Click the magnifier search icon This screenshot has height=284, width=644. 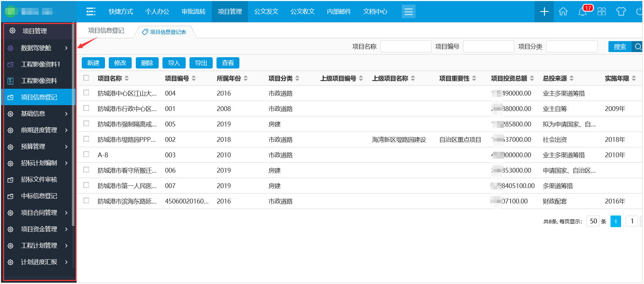click(638, 47)
